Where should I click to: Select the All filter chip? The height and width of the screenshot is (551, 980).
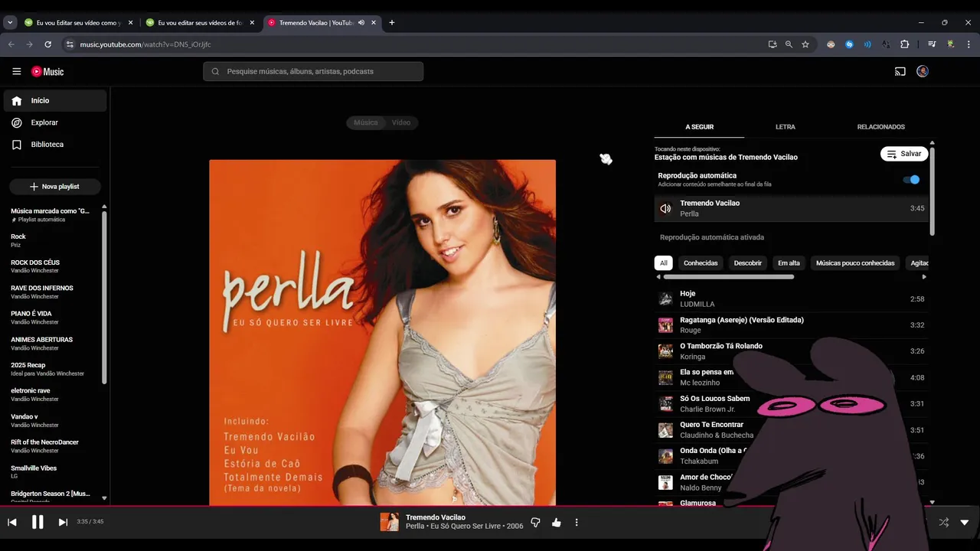pos(664,262)
